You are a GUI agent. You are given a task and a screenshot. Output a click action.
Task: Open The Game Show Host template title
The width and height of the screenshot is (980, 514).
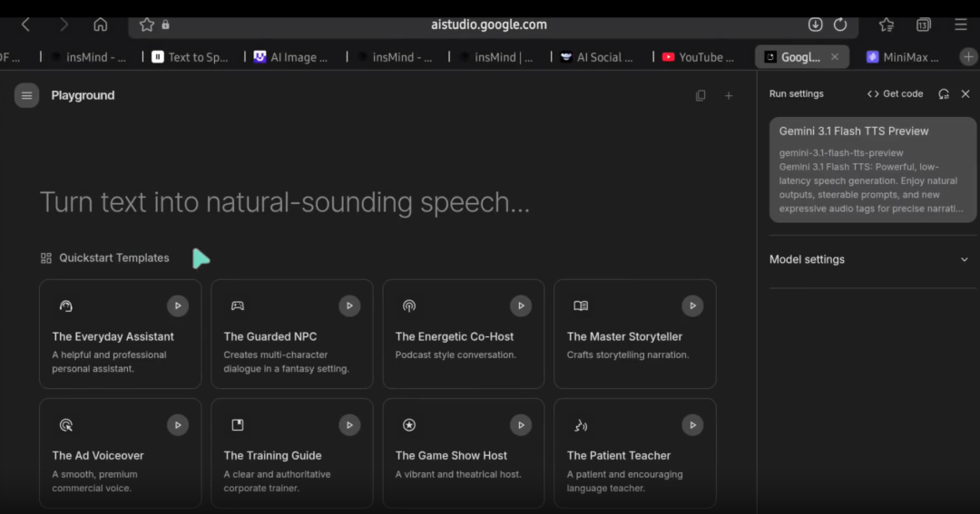click(x=451, y=456)
